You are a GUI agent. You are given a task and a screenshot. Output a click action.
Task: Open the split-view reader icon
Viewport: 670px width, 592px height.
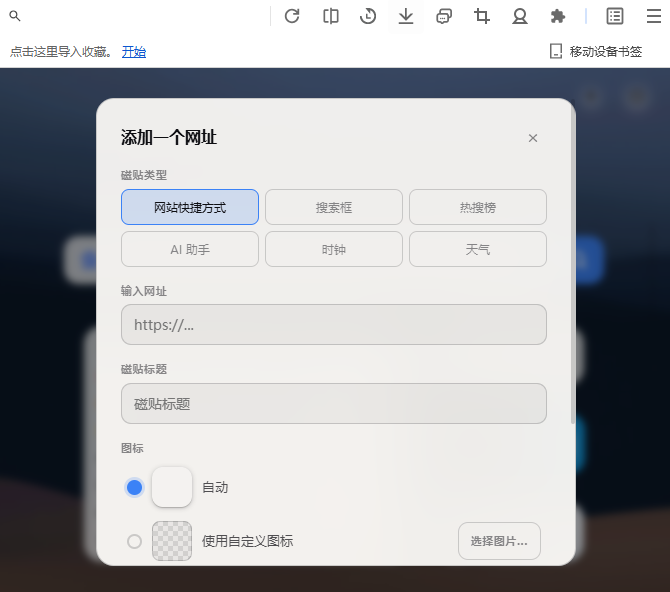click(x=331, y=16)
